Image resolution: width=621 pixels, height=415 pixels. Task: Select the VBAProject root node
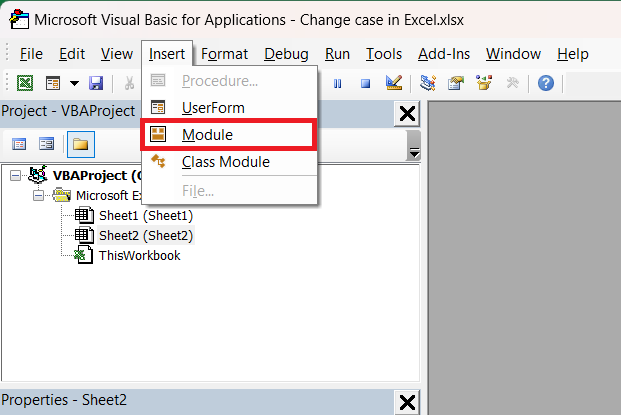pyautogui.click(x=97, y=175)
